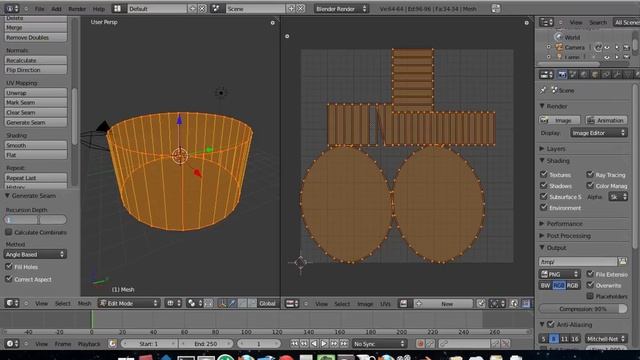Open the Help menu

click(98, 9)
